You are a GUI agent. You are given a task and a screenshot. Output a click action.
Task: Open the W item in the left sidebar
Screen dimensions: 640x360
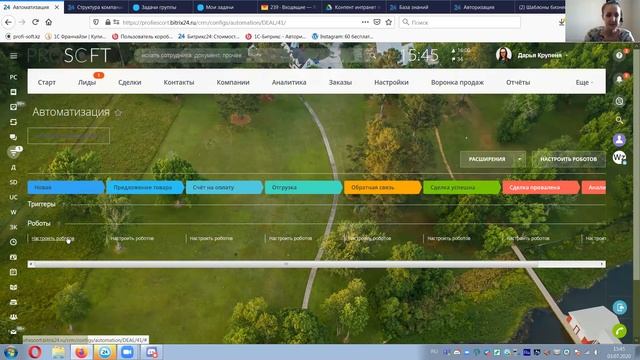click(x=13, y=212)
